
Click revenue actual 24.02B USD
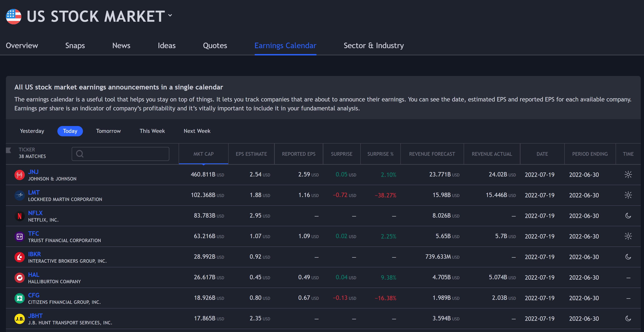[502, 175]
